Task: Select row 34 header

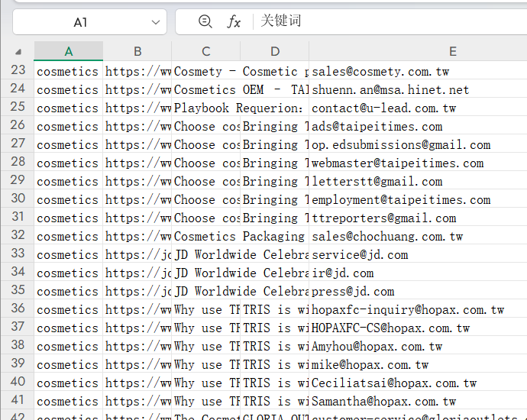Action: (18, 272)
